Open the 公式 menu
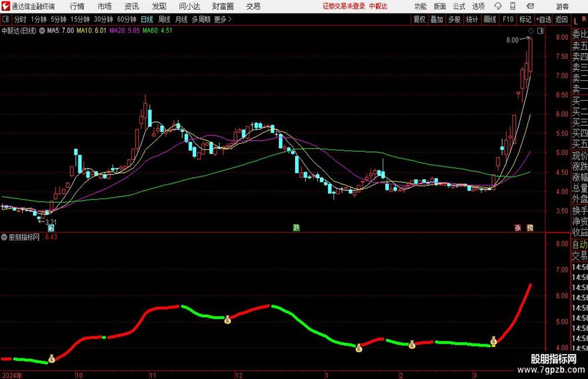 [459, 6]
